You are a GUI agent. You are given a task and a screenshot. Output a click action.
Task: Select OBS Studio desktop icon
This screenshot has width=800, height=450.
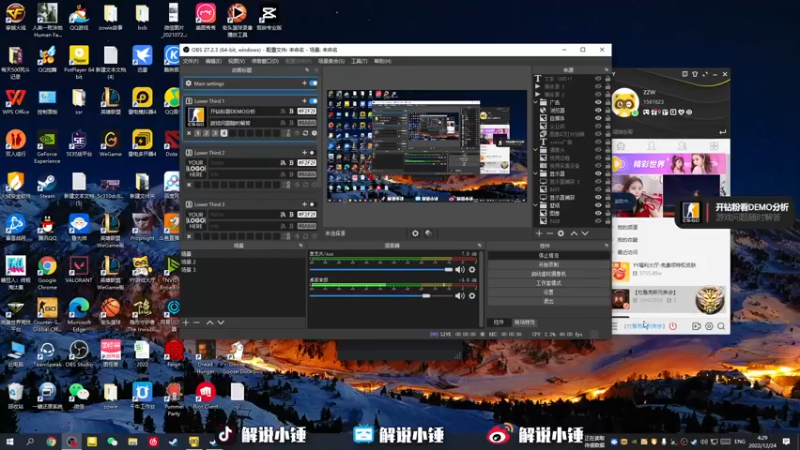(x=79, y=354)
